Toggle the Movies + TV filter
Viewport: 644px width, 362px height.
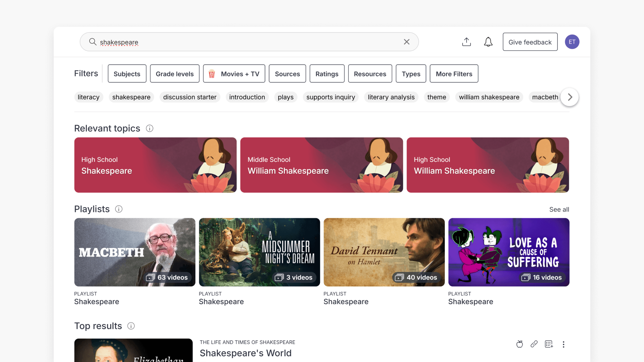click(x=234, y=74)
